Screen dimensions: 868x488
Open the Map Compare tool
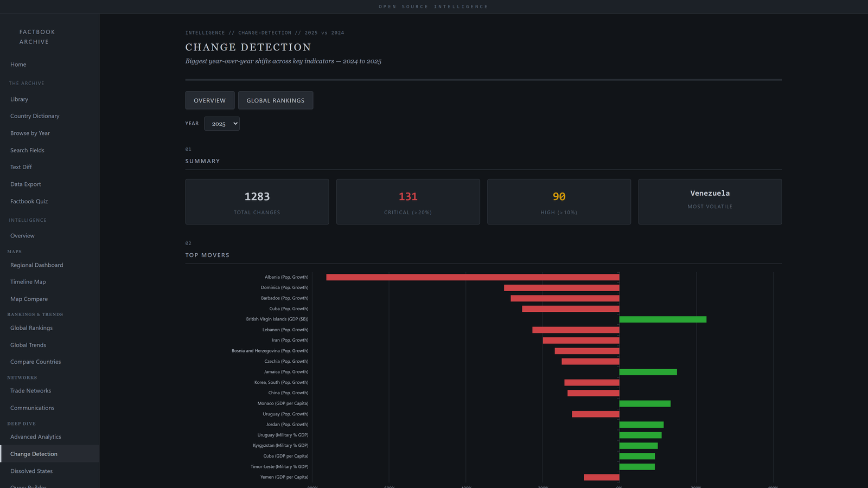(x=29, y=299)
